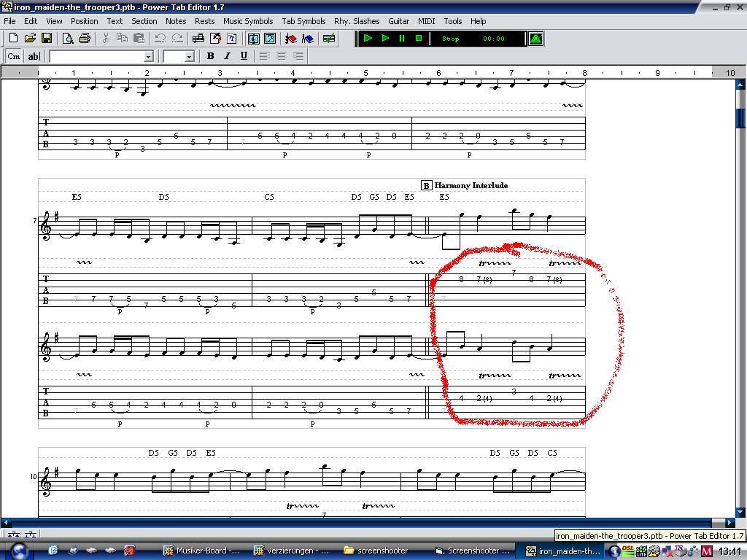Open the Music Symbols menu

click(248, 21)
